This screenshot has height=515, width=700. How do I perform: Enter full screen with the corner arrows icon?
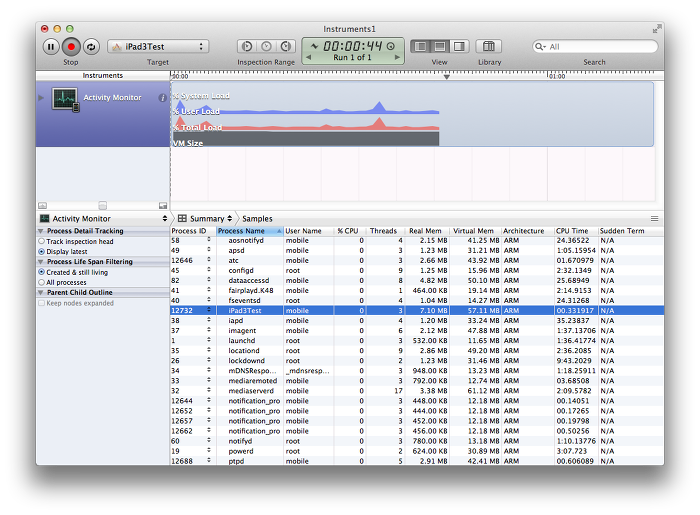[x=656, y=29]
